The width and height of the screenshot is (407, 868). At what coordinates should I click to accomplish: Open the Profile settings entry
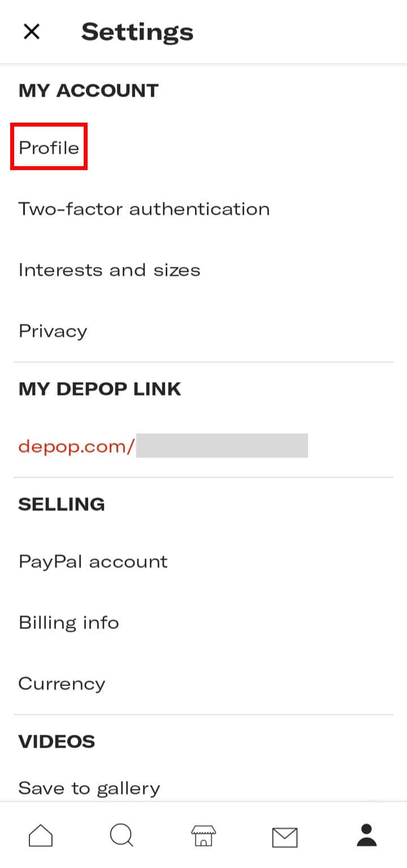[49, 147]
